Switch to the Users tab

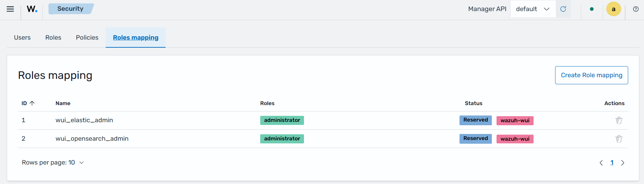22,38
